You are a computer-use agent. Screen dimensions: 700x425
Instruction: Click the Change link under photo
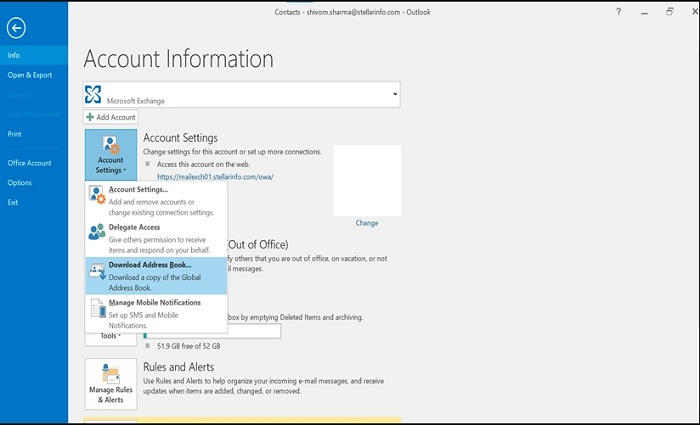(367, 223)
